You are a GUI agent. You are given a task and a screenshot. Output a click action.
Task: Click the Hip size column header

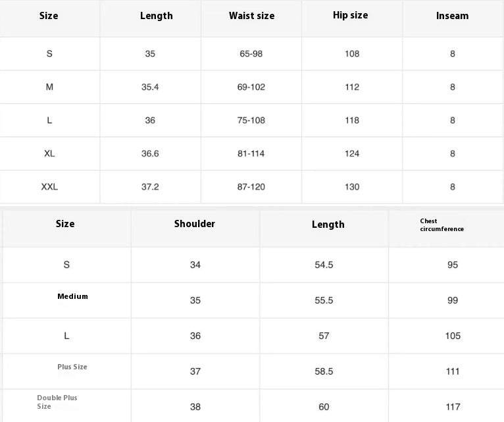(x=351, y=15)
